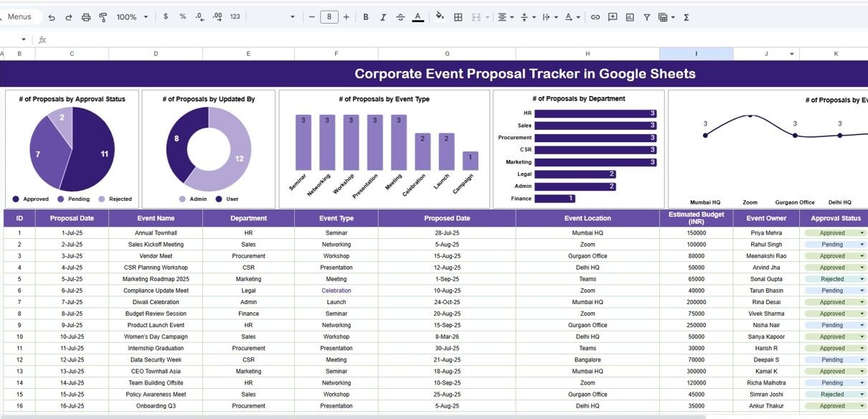Open the Functions sigma icon
This screenshot has height=419, width=868.
tap(686, 17)
